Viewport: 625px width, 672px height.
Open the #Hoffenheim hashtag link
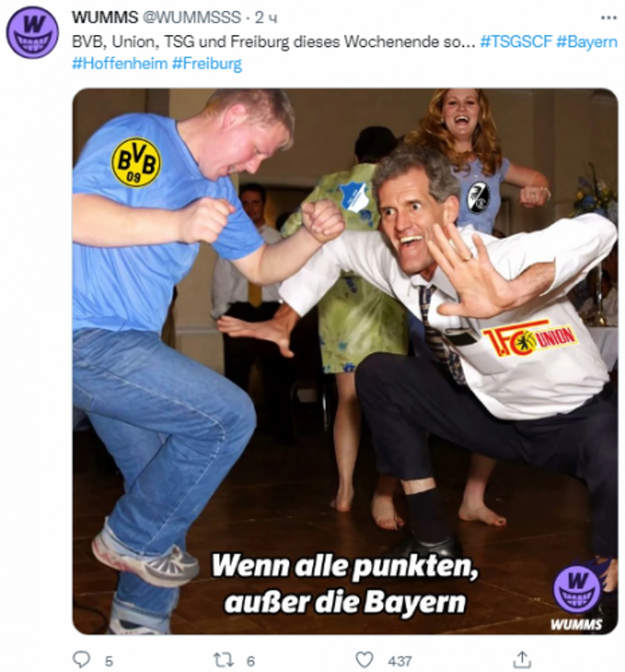point(119,63)
